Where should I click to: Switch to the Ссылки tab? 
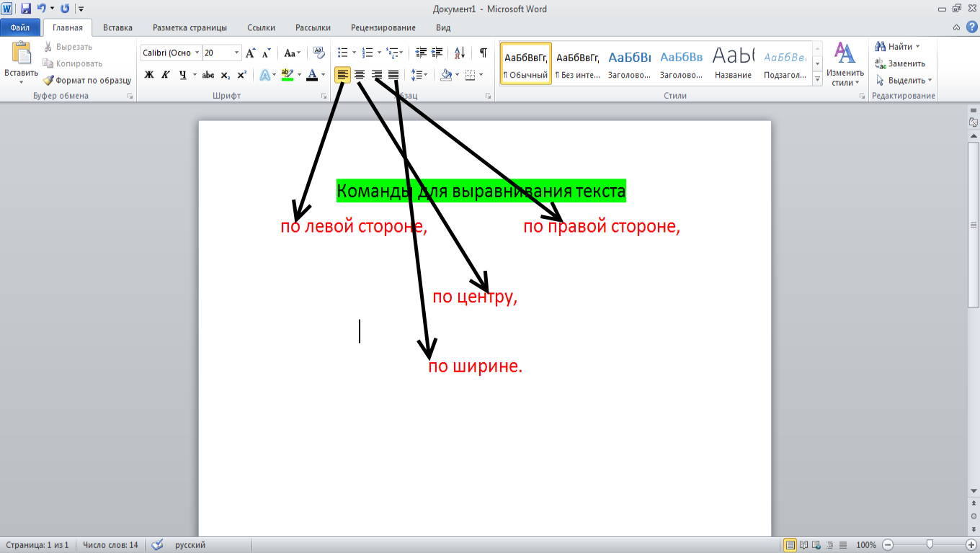tap(261, 28)
